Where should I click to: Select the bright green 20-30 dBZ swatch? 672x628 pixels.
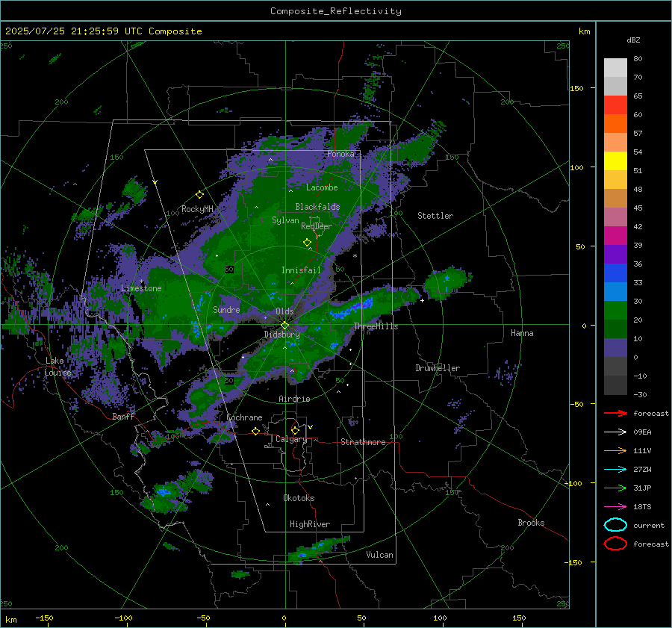tap(615, 311)
